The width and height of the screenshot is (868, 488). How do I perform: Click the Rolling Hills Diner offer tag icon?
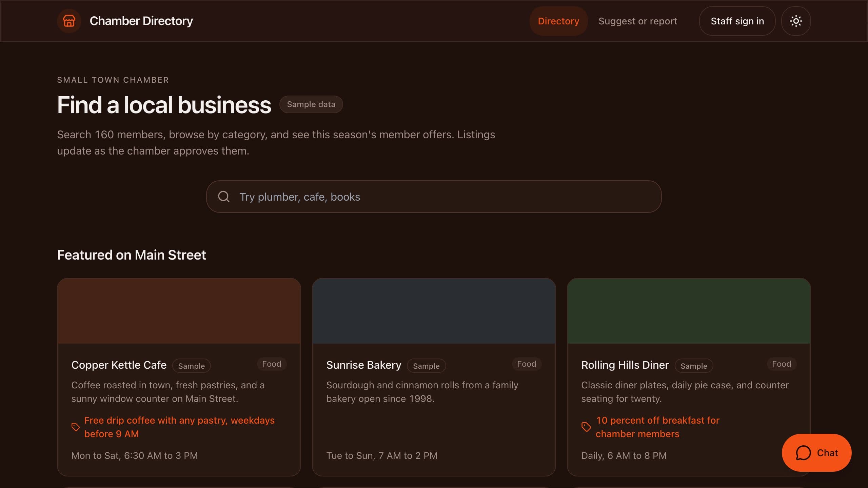(x=586, y=427)
